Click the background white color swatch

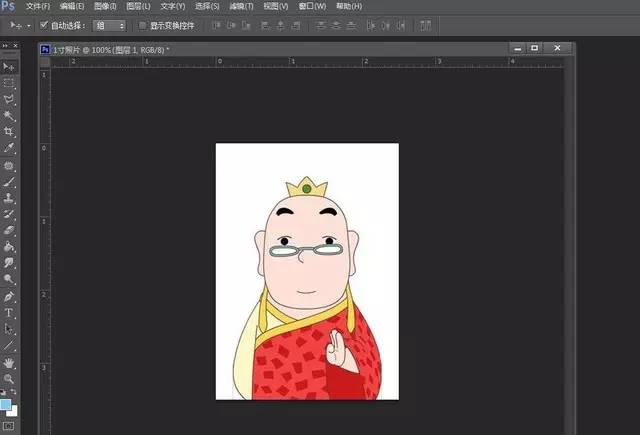point(13,412)
